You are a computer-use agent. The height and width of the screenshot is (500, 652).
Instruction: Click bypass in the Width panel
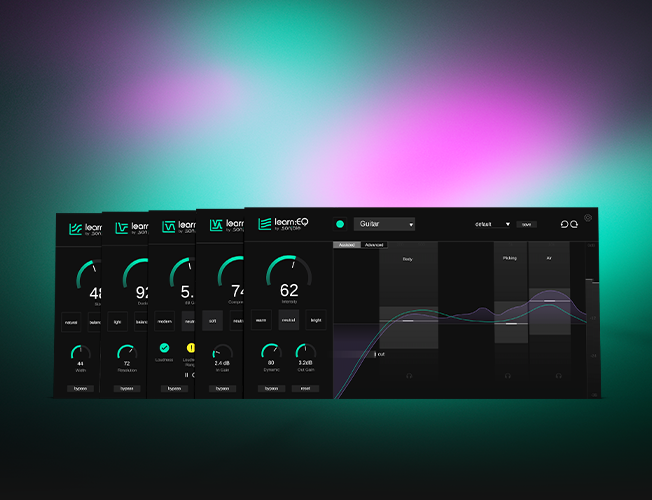pos(80,389)
